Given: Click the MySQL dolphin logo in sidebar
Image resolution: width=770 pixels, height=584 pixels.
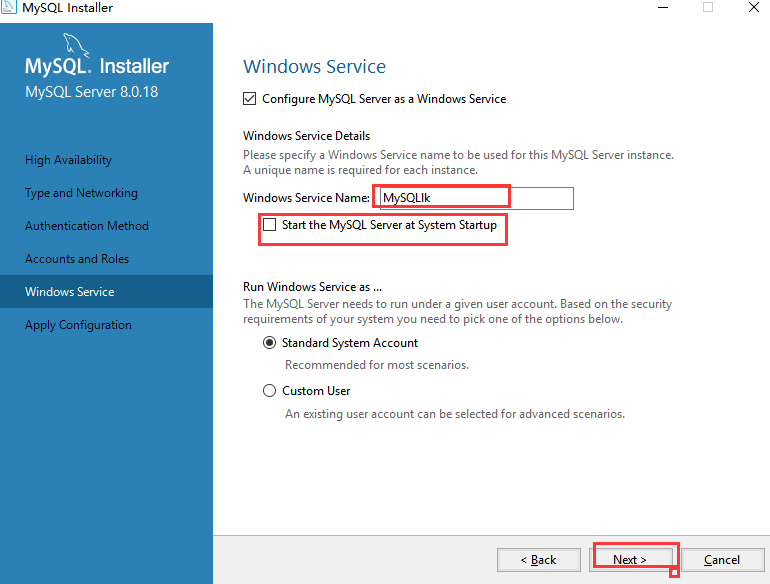Looking at the screenshot, I should (x=76, y=45).
